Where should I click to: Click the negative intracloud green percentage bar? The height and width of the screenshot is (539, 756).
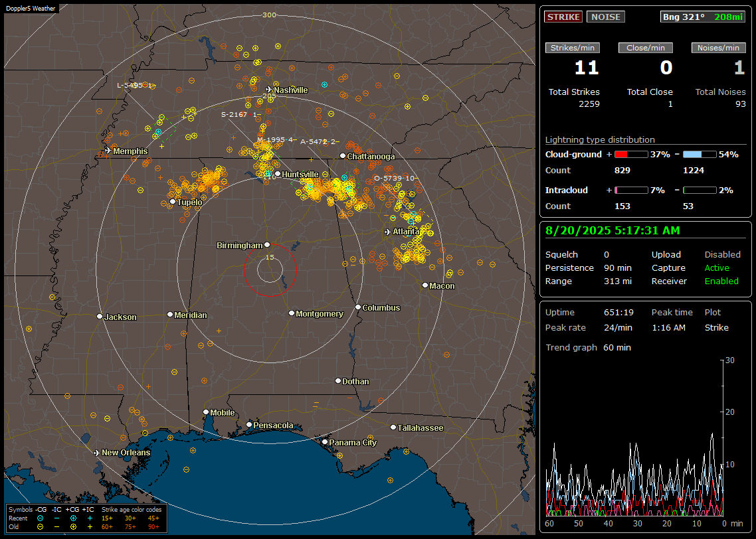pos(700,191)
